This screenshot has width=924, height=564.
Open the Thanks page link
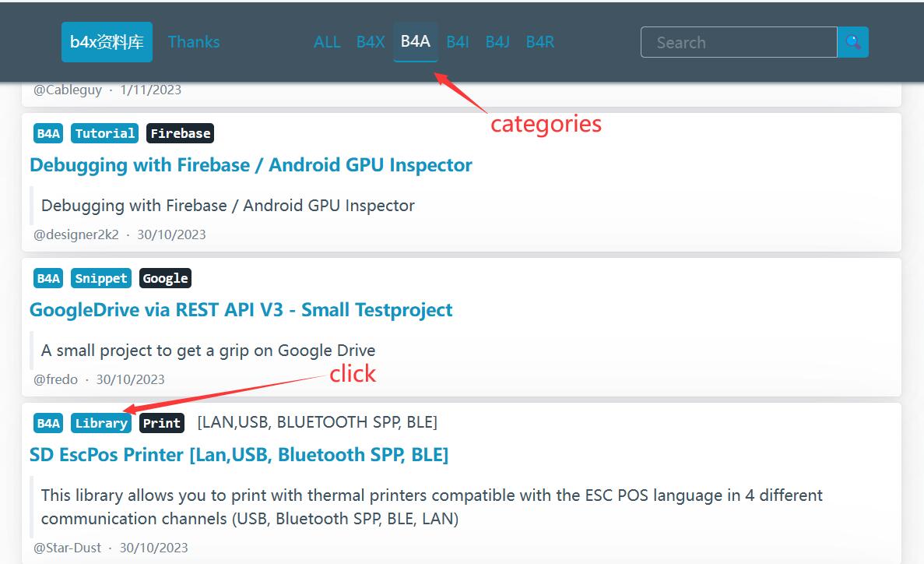pos(194,42)
